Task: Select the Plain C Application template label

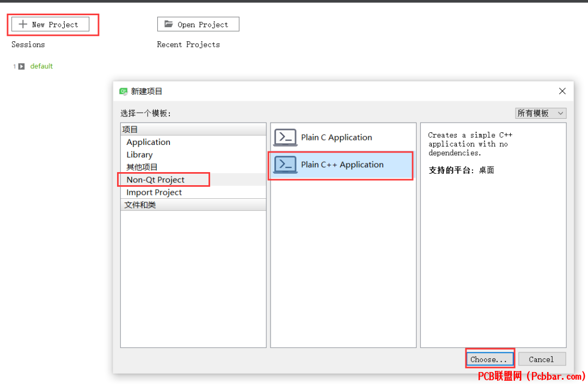Action: click(x=336, y=137)
